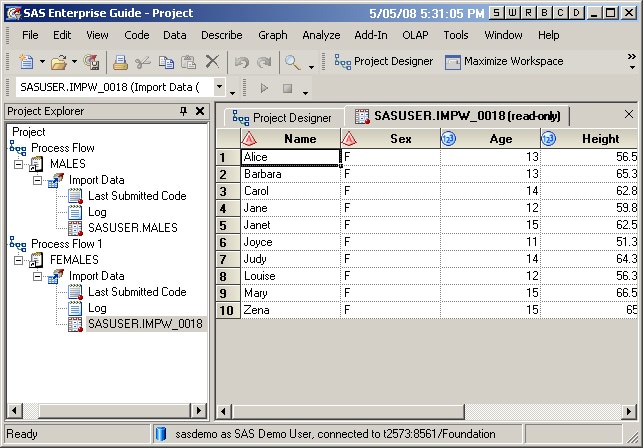Open Log under MALES Import Data
The image size is (643, 448).
tap(97, 212)
